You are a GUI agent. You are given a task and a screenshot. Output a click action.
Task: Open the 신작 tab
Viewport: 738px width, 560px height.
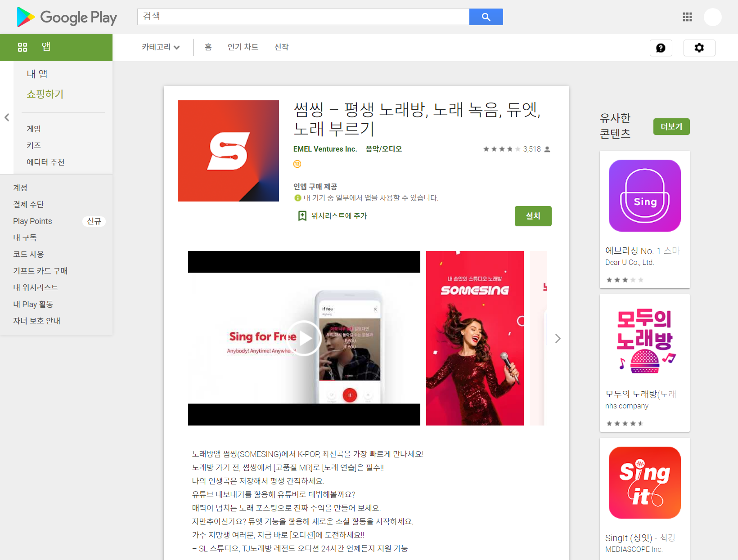[282, 47]
